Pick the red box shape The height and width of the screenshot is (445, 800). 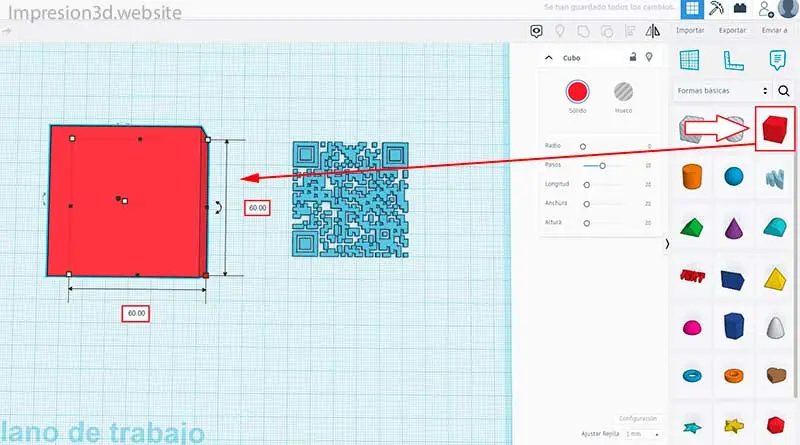click(774, 129)
